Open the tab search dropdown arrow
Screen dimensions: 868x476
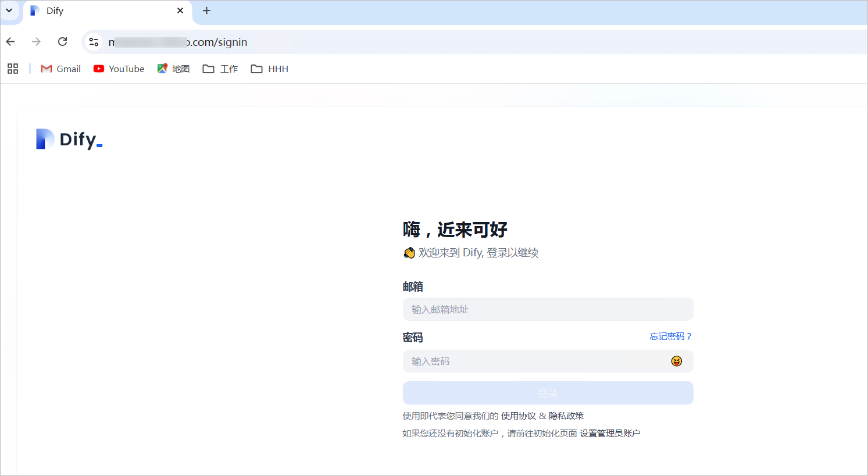(9, 10)
